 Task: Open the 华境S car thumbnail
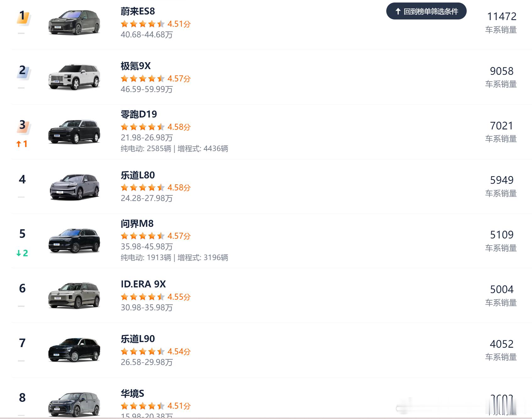click(x=74, y=404)
